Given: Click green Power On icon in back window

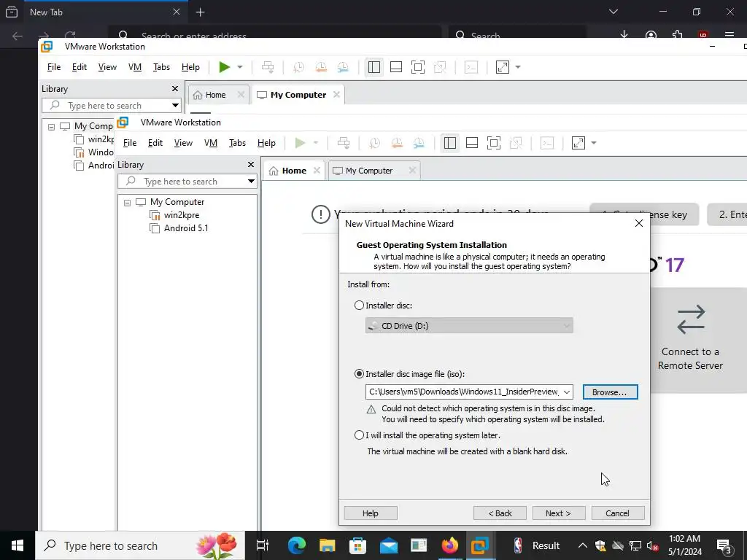Looking at the screenshot, I should [225, 67].
